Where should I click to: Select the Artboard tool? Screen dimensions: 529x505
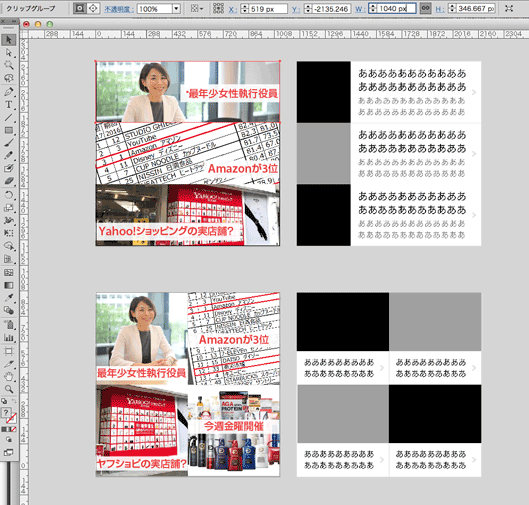(9, 351)
